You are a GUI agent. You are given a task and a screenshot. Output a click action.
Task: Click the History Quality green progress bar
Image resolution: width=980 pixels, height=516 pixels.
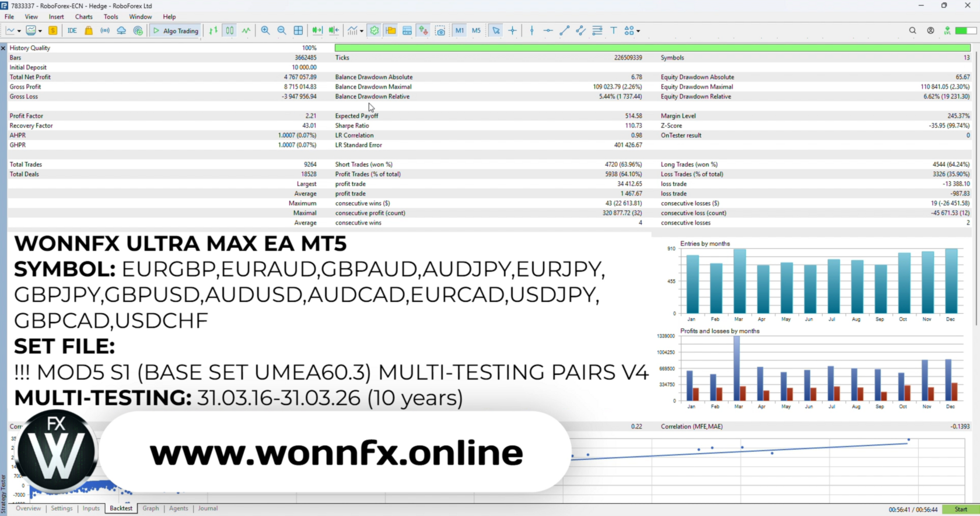coord(653,48)
